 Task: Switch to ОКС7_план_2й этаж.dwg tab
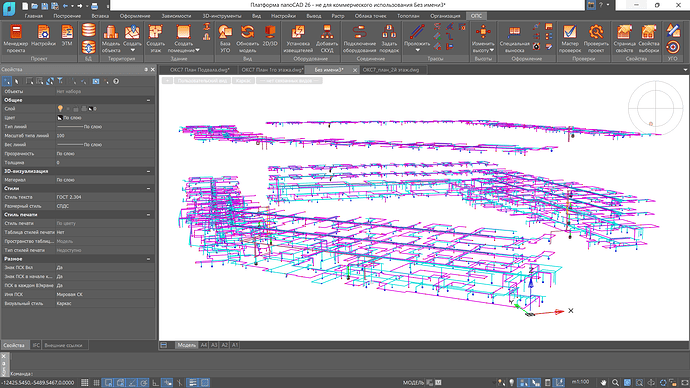coord(391,70)
